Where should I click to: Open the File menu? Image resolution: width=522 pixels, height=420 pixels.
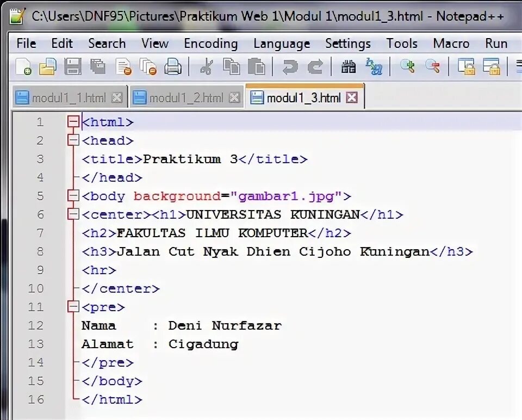pos(26,44)
